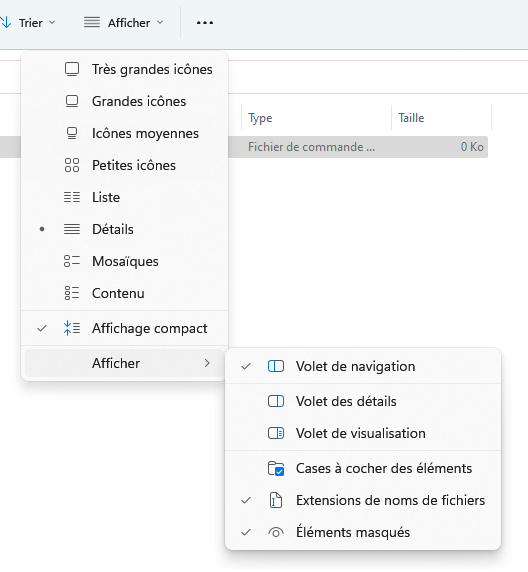Toggle Volet de navigation menu item
Screen dimensions: 528x572
click(x=363, y=366)
